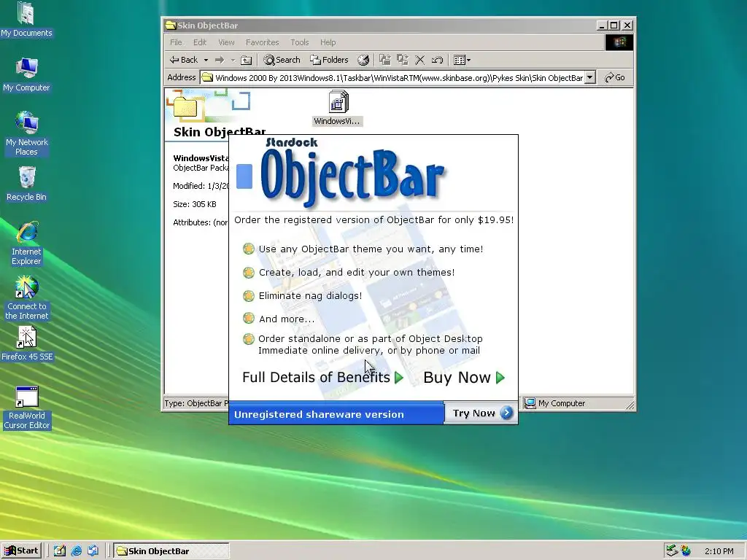The width and height of the screenshot is (747, 560).
Task: Open the Help menu
Action: tap(328, 42)
